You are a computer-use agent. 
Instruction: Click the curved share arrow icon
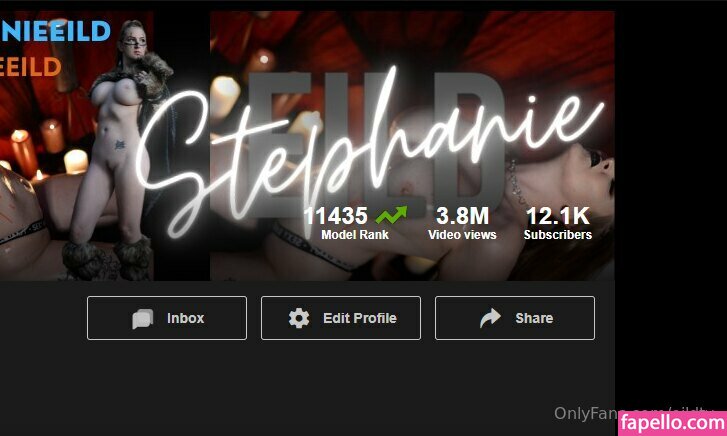point(490,318)
